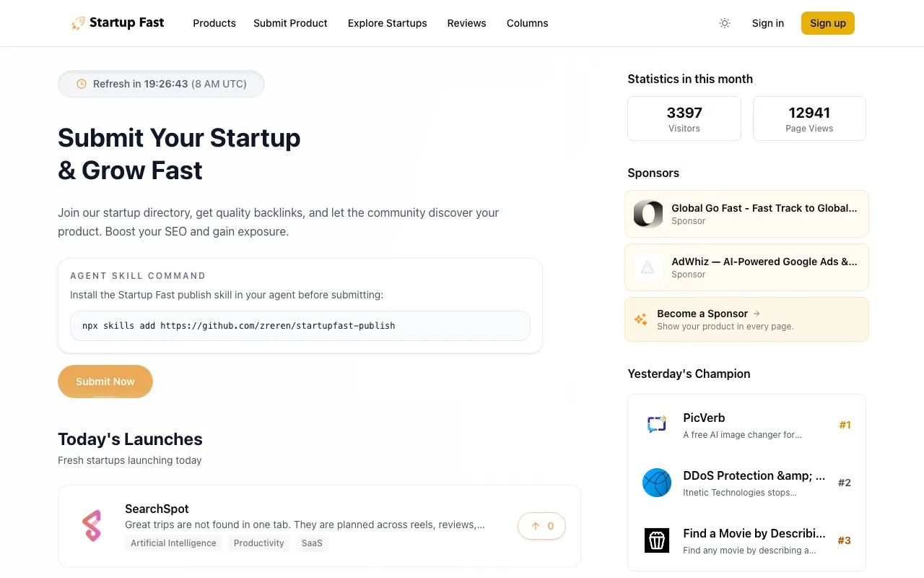Image resolution: width=924 pixels, height=578 pixels.
Task: Click the Sign up button
Action: click(828, 23)
